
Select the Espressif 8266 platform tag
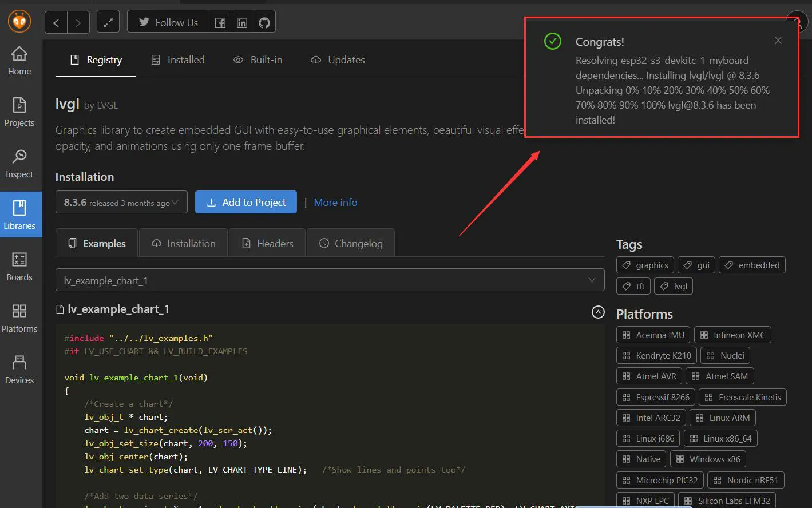click(x=656, y=397)
